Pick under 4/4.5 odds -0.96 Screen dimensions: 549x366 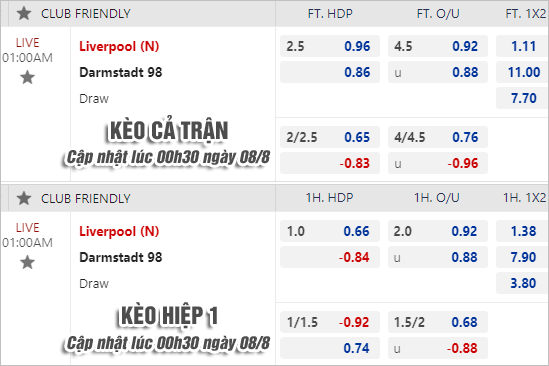click(438, 163)
